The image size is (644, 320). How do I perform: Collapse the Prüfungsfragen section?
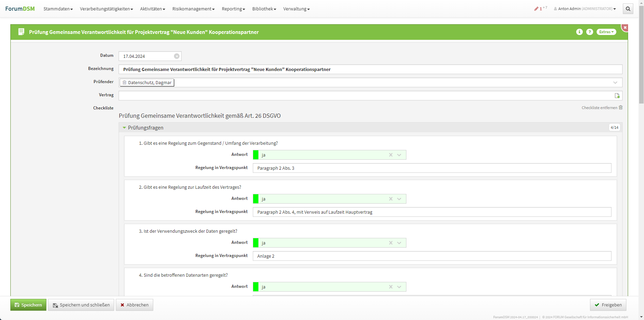pos(125,128)
